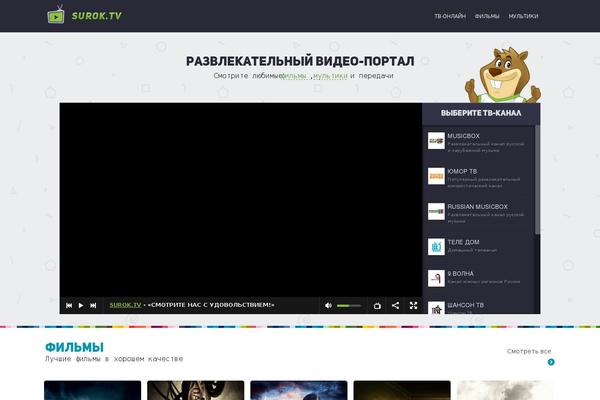Open the МУЛЬТИКИ menu item
Image resolution: width=600 pixels, height=400 pixels.
tap(523, 16)
